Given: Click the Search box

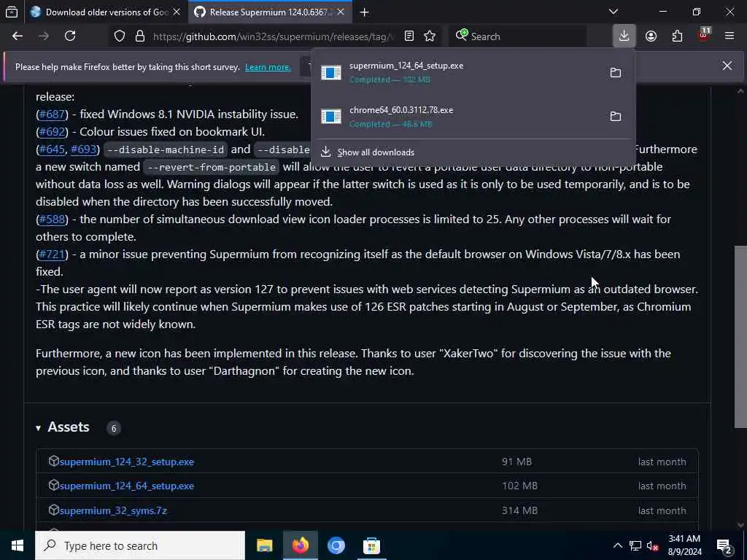Looking at the screenshot, I should tap(517, 36).
